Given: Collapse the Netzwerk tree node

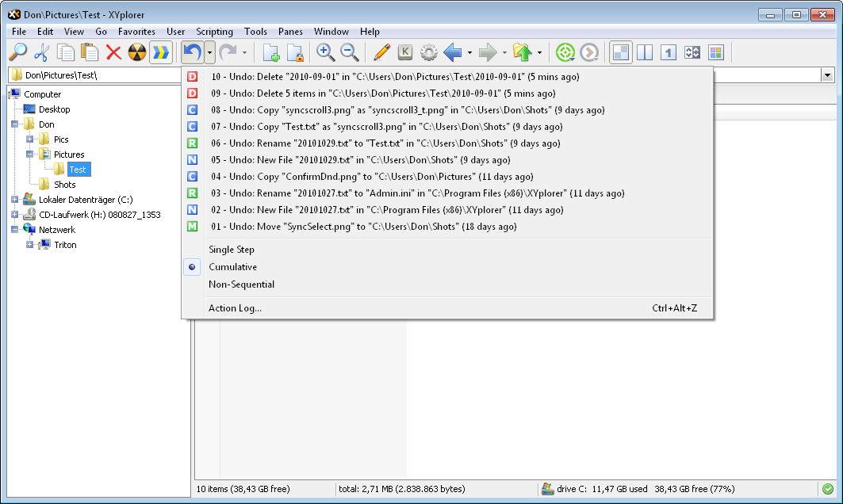Looking at the screenshot, I should tap(14, 230).
